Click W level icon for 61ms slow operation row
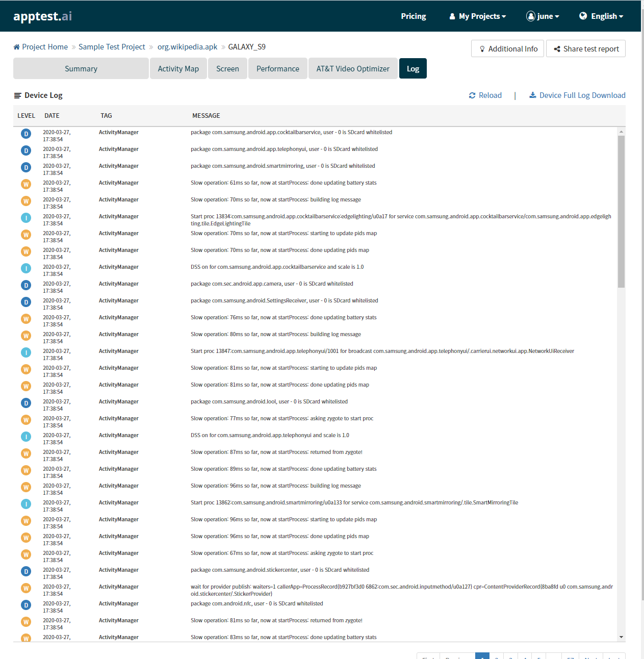The image size is (644, 659). click(x=26, y=184)
